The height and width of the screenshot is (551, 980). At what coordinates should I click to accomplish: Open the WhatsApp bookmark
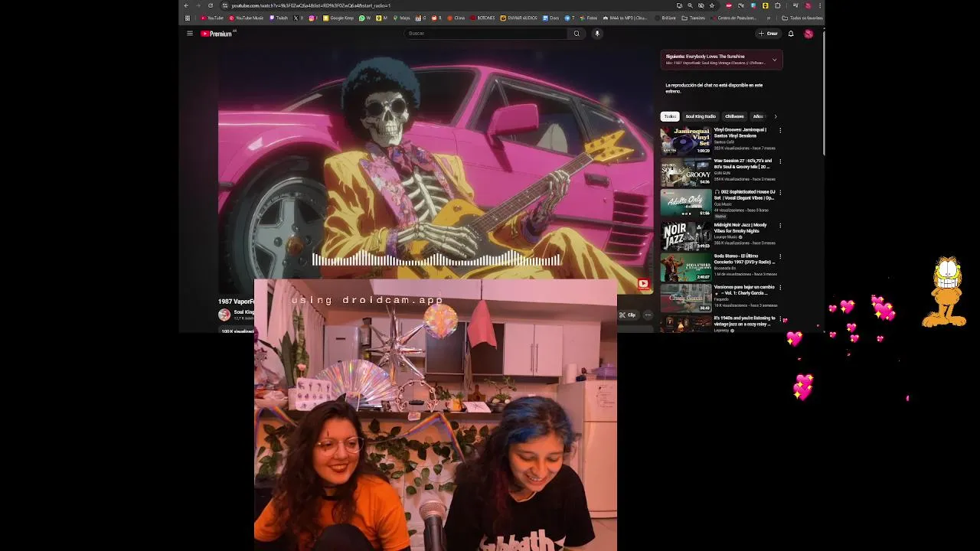click(x=366, y=18)
